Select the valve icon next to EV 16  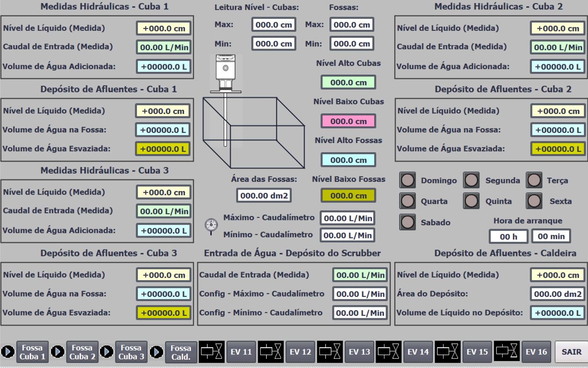(x=507, y=352)
